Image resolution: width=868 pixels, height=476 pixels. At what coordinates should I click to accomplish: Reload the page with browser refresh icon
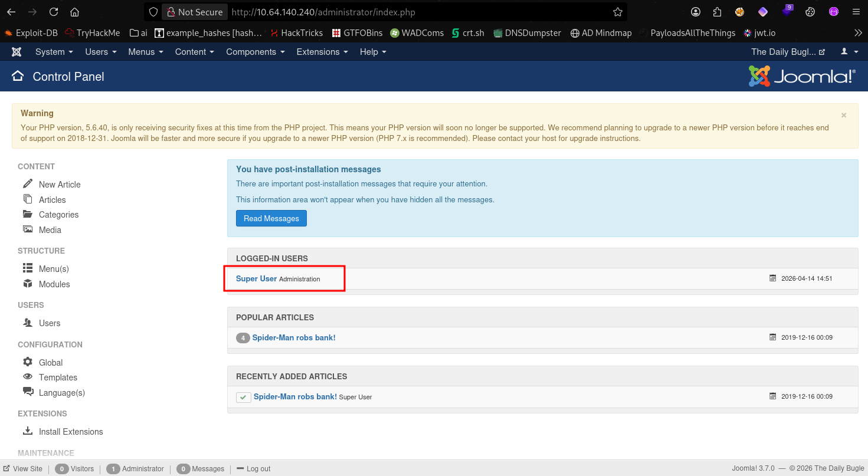pos(54,12)
